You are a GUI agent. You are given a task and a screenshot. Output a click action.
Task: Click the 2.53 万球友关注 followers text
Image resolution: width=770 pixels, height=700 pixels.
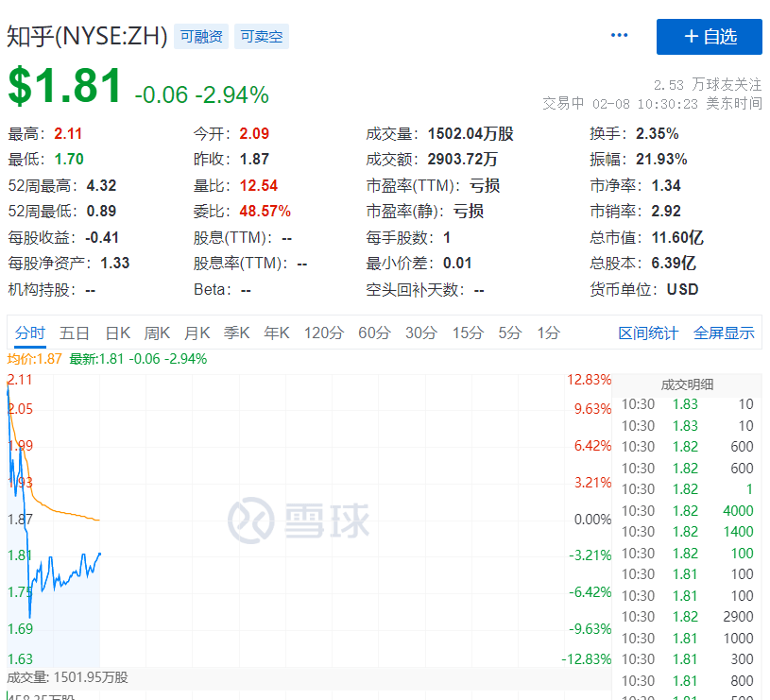click(708, 85)
